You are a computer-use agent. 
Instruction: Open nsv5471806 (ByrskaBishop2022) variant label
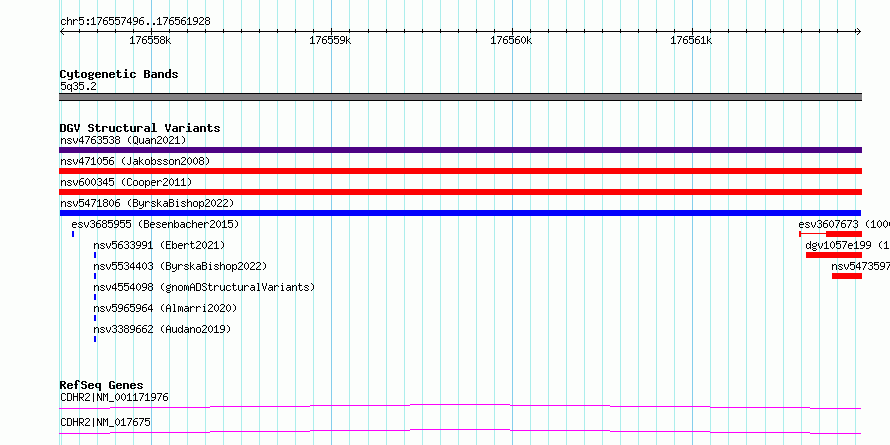pyautogui.click(x=147, y=203)
